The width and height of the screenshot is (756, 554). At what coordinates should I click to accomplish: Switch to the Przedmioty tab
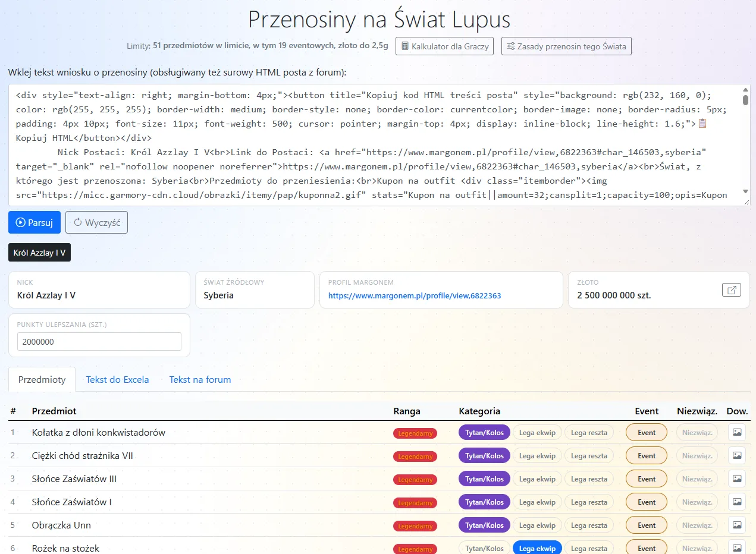click(42, 379)
